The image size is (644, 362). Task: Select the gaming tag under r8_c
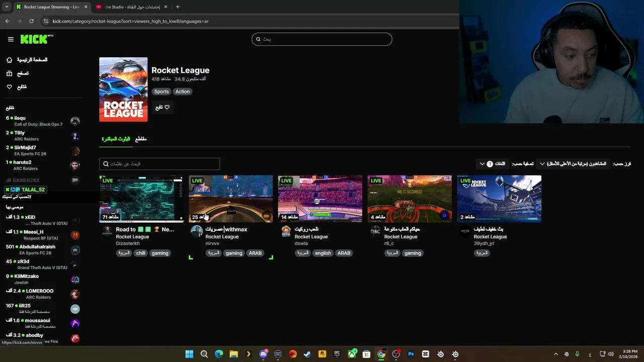(x=413, y=253)
